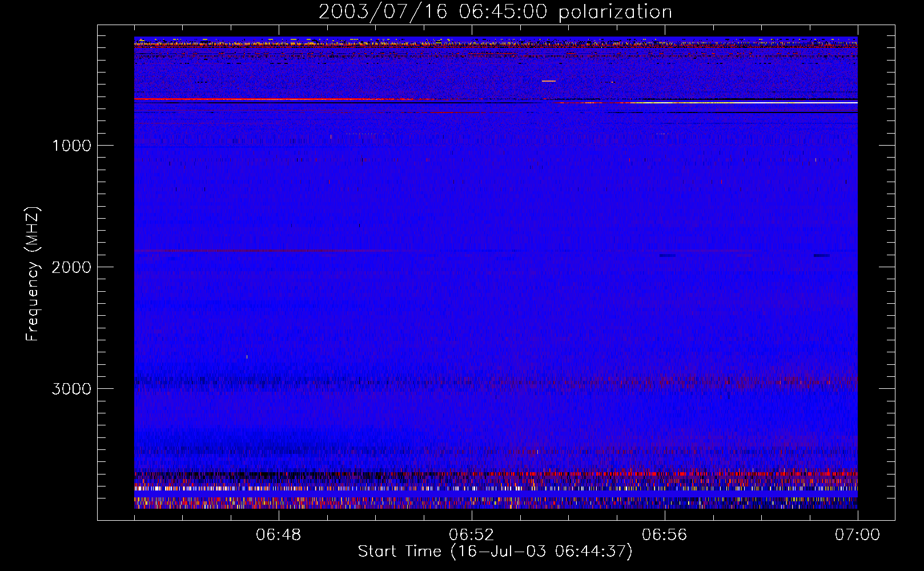Select the 1000 frequency axis label
The width and height of the screenshot is (924, 571).
tap(72, 146)
